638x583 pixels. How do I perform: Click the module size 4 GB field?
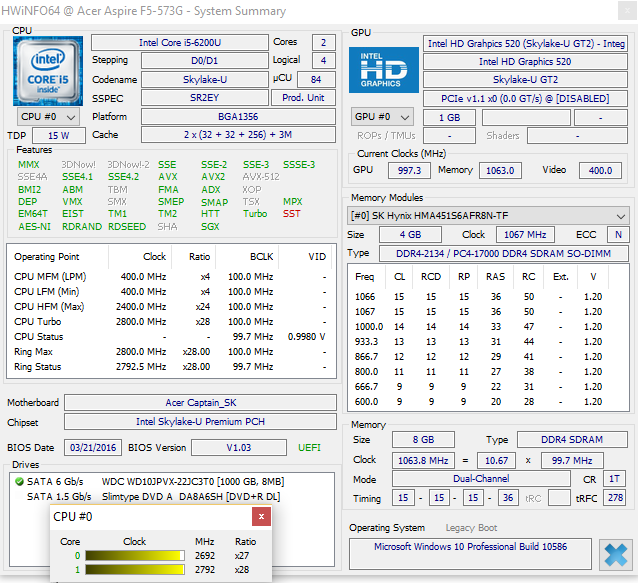(410, 235)
